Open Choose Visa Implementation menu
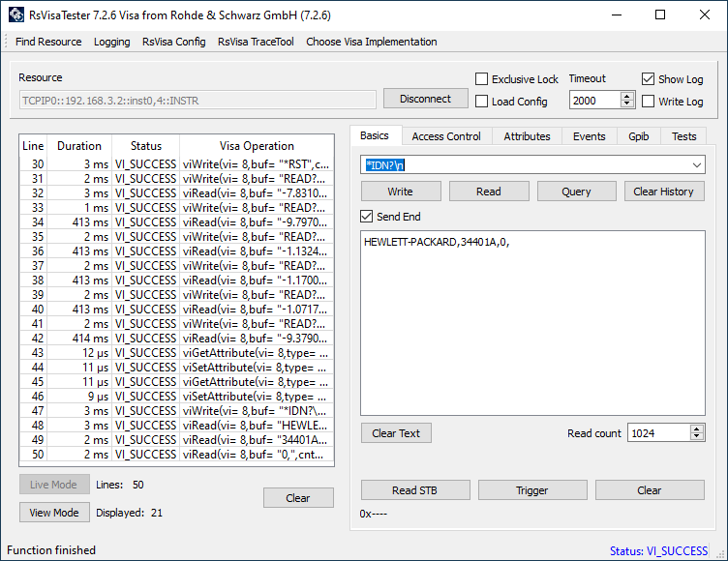The width and height of the screenshot is (728, 561). point(372,42)
